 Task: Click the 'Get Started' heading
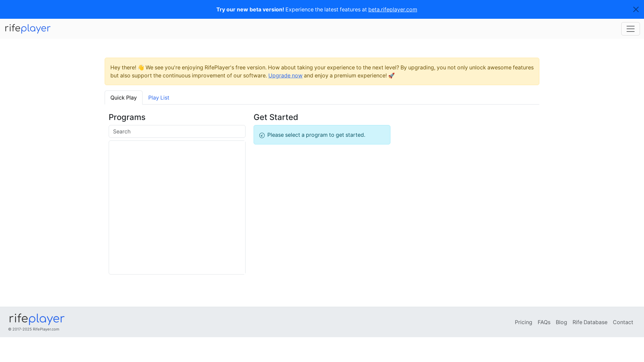coord(276,117)
